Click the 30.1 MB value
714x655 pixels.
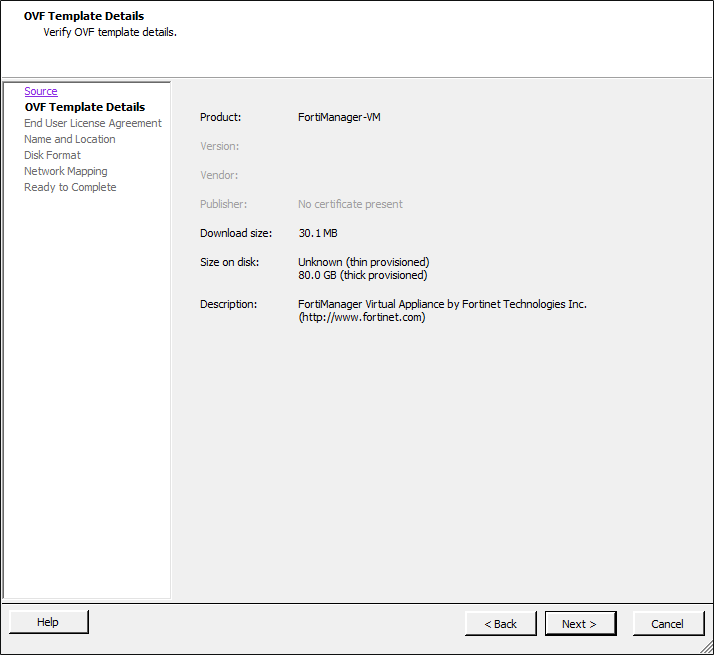click(x=318, y=233)
